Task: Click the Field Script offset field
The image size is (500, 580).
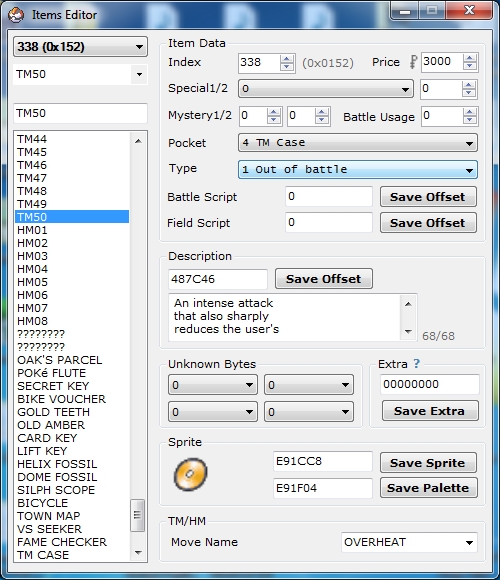Action: coord(329,222)
